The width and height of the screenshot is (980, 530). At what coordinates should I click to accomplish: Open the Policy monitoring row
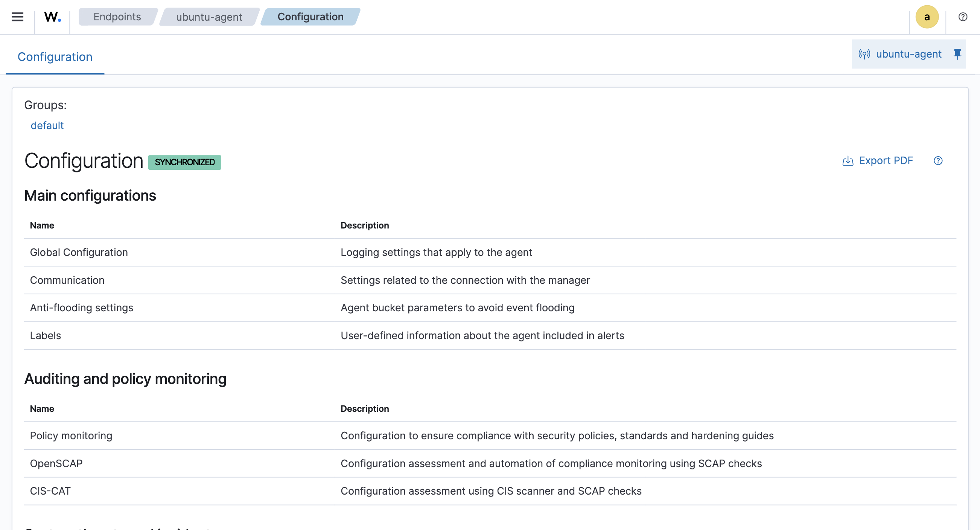point(71,436)
